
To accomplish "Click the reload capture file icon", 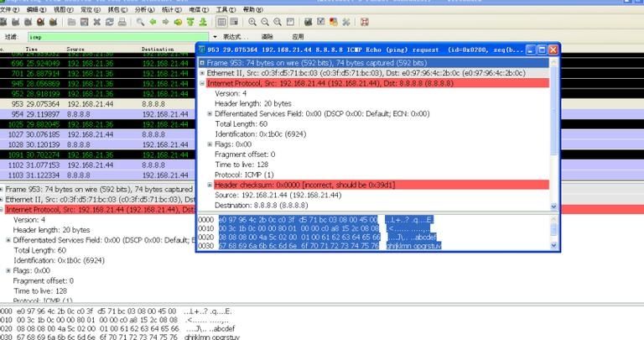I will tap(110, 21).
